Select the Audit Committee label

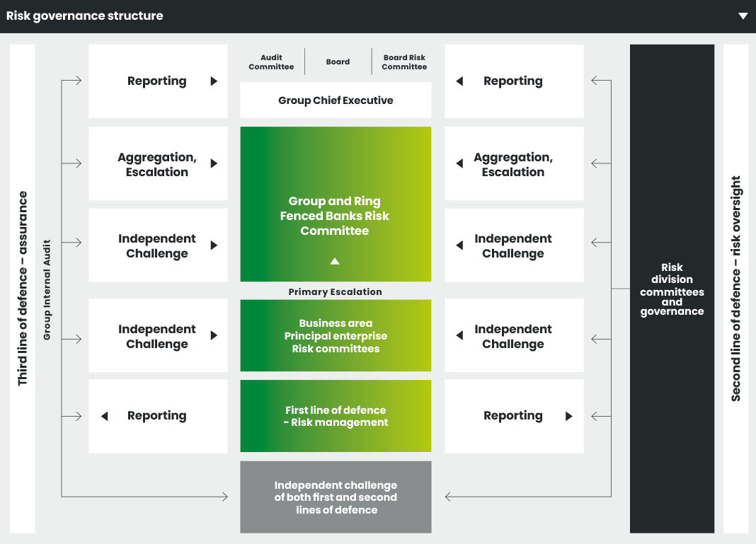point(271,62)
